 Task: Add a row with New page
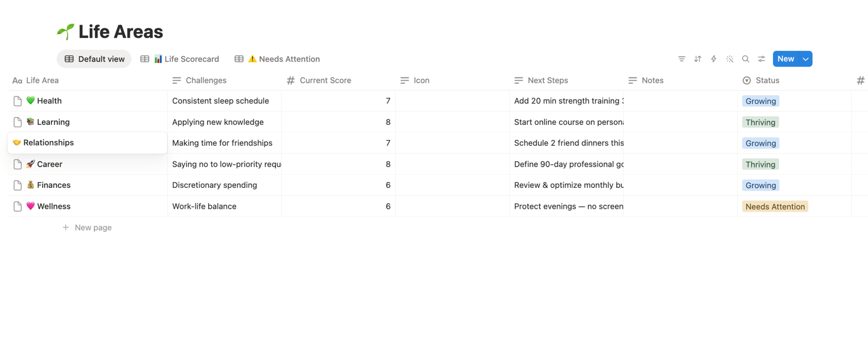tap(87, 228)
